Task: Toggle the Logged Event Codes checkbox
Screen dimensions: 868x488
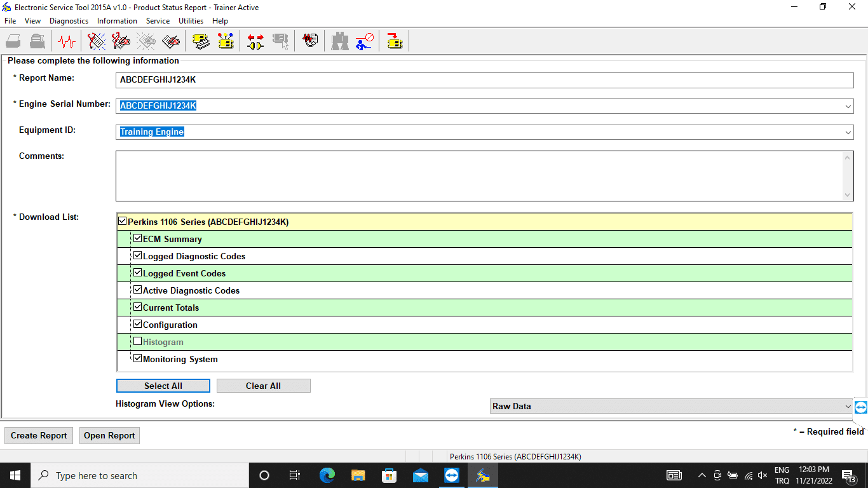Action: pyautogui.click(x=138, y=273)
